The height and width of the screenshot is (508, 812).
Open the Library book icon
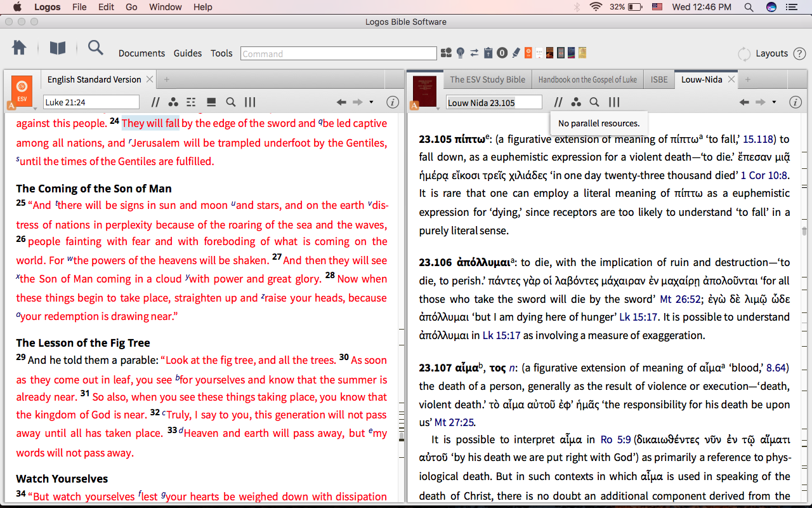(58, 48)
